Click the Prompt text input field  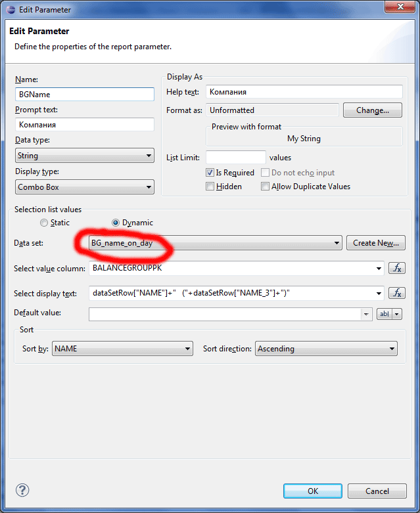[85, 125]
